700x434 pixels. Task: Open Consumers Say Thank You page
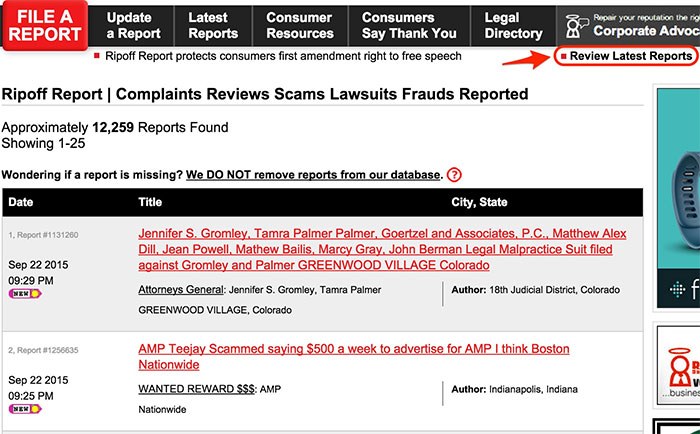(409, 25)
